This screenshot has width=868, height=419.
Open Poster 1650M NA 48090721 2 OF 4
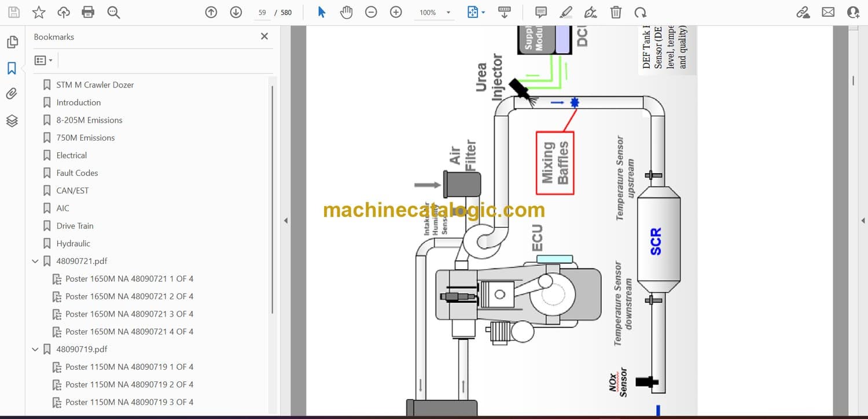(129, 296)
